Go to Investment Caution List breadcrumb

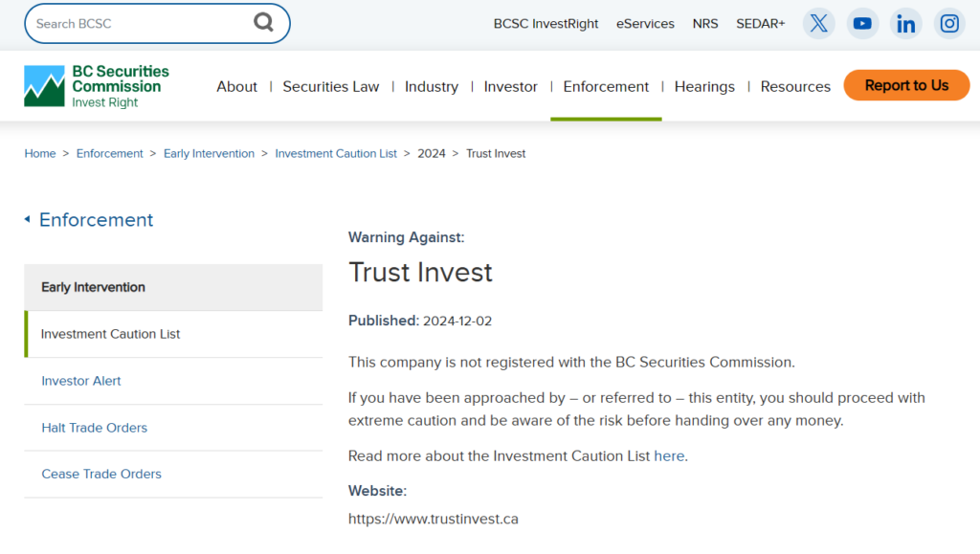point(336,154)
